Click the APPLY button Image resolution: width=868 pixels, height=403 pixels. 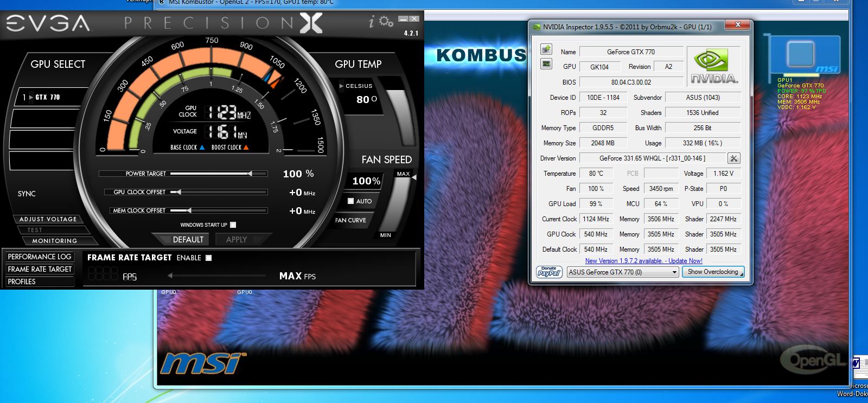pos(236,240)
